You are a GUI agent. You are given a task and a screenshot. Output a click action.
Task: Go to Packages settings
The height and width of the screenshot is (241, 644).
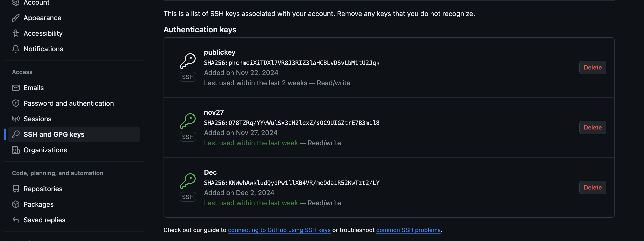click(x=74, y=204)
